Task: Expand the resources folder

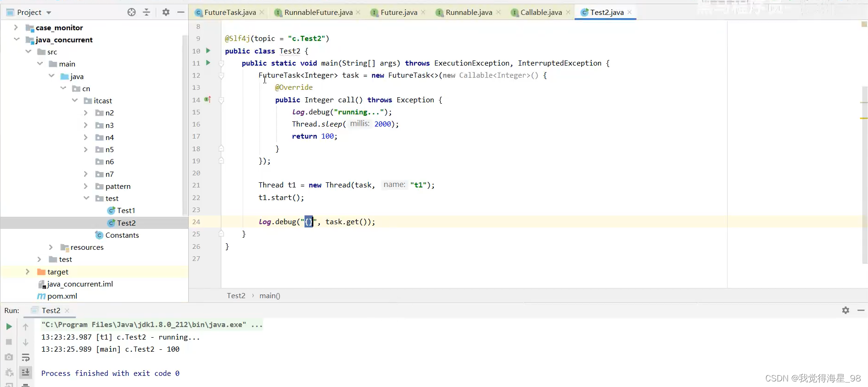Action: coord(51,247)
